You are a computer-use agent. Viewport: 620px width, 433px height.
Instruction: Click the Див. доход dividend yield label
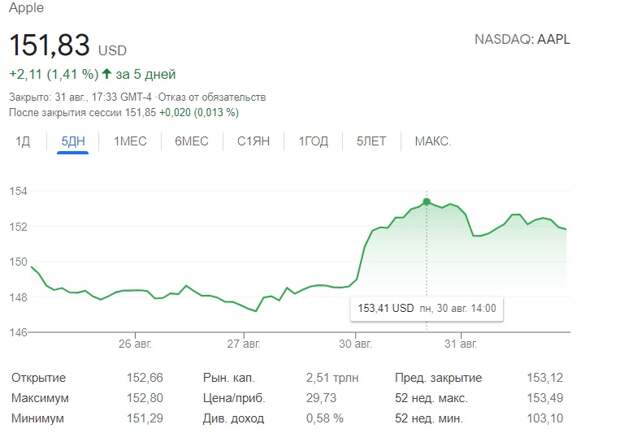coord(228,417)
